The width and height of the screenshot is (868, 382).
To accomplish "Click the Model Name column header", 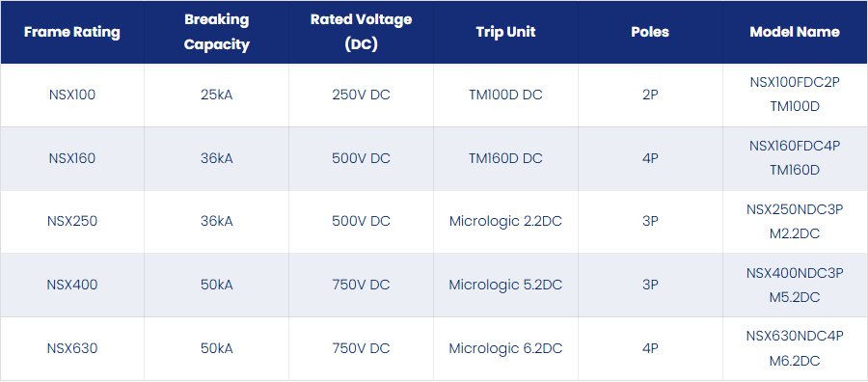I will pos(795,32).
